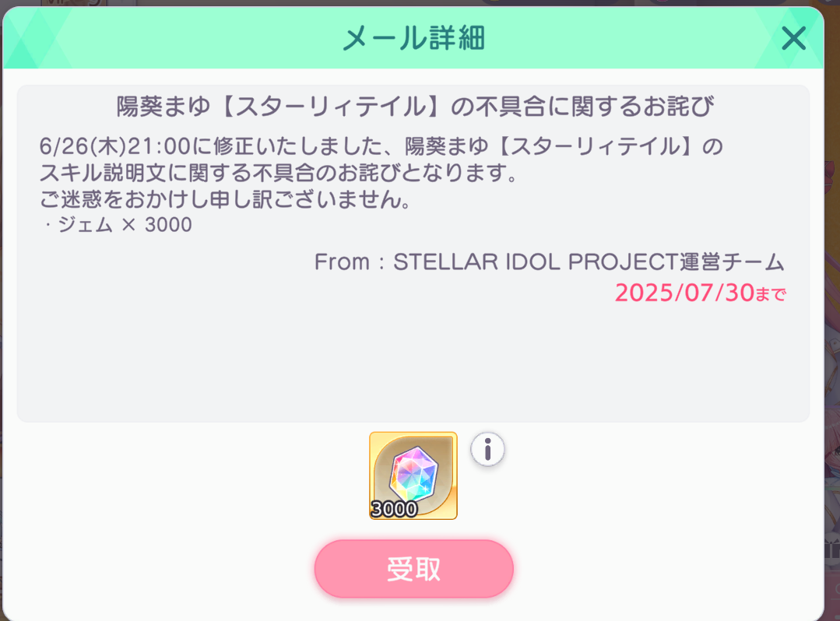The width and height of the screenshot is (840, 621).
Task: Select the mail subject 陽葵まゆ【スターリィテイル】 line
Action: [x=415, y=106]
